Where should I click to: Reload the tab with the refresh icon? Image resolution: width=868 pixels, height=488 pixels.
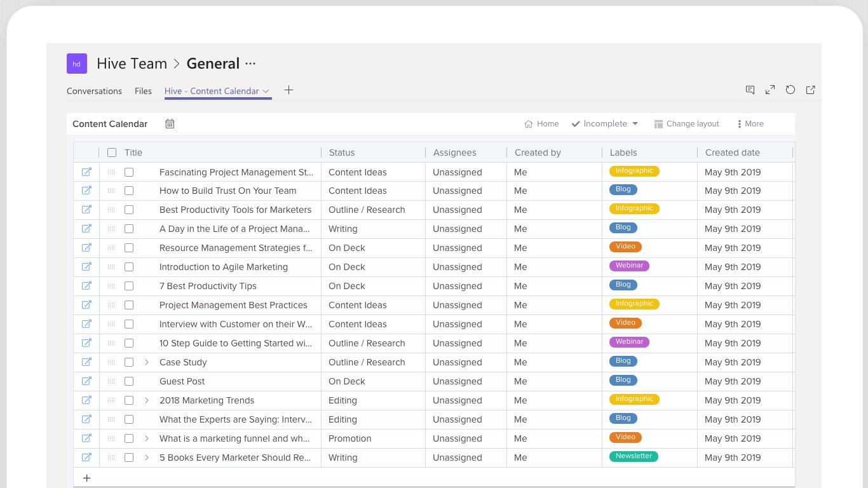[790, 90]
